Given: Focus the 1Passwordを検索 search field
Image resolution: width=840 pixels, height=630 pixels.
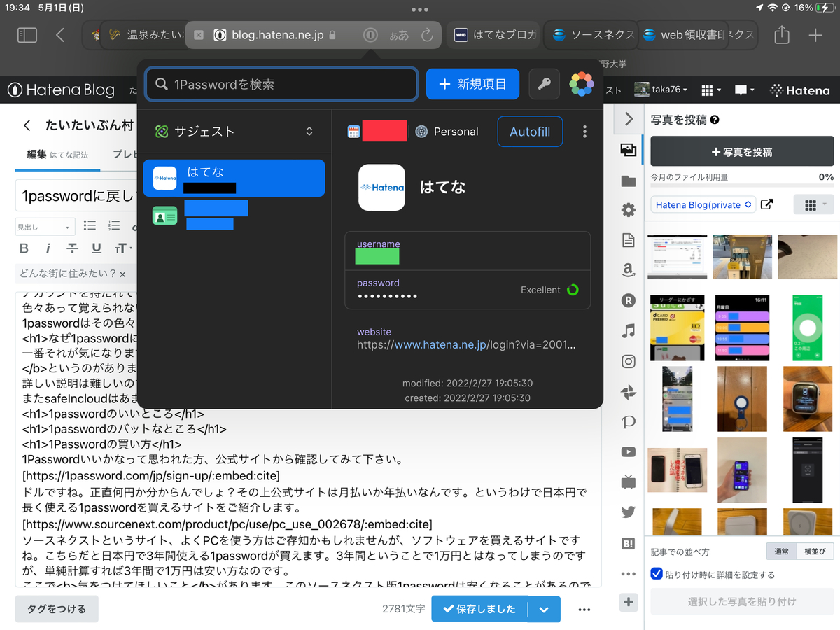Looking at the screenshot, I should (281, 84).
